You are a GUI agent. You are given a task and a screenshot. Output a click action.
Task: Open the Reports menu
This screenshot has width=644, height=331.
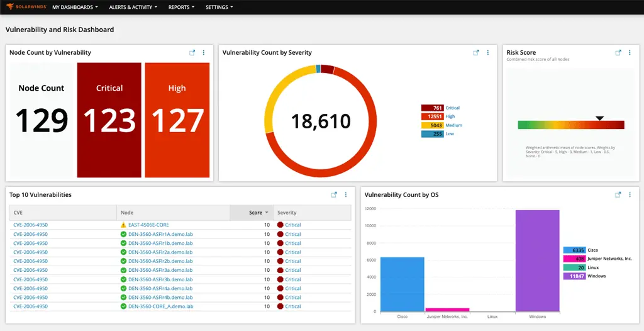181,7
